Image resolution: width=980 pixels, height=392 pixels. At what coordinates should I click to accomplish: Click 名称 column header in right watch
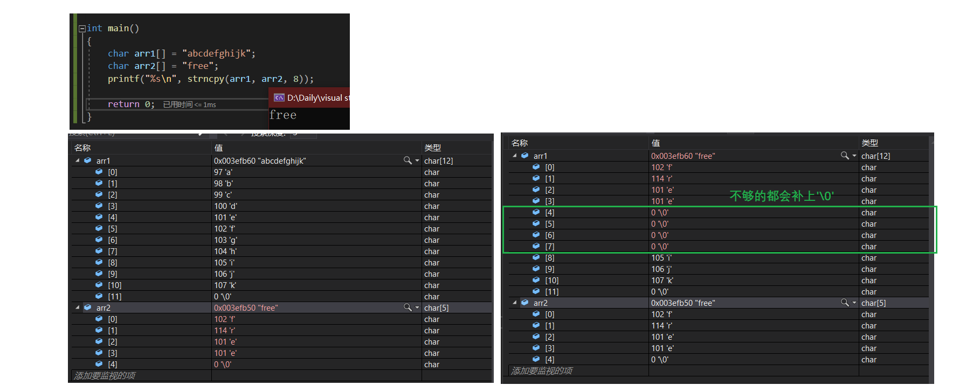520,143
